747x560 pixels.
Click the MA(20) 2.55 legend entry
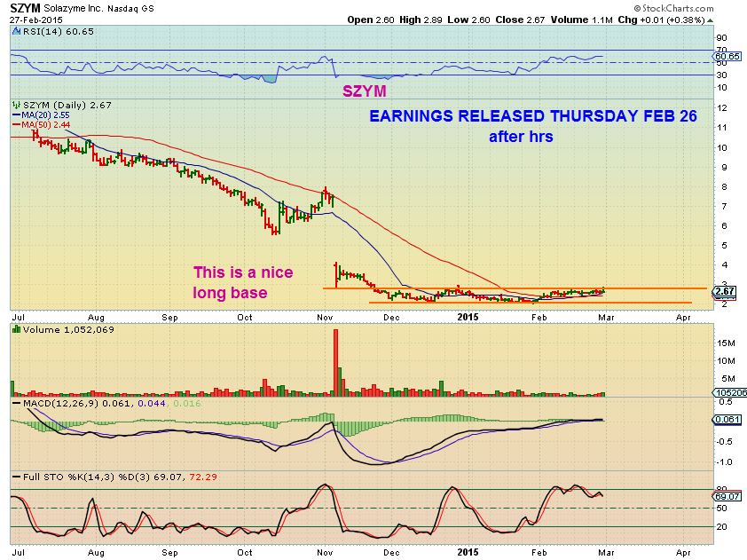tap(42, 114)
